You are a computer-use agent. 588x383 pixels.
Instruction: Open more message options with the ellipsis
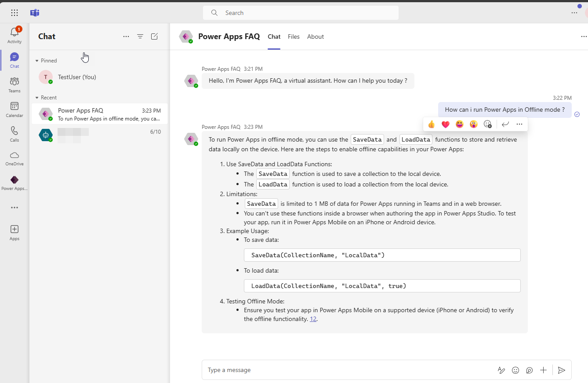[x=519, y=124]
